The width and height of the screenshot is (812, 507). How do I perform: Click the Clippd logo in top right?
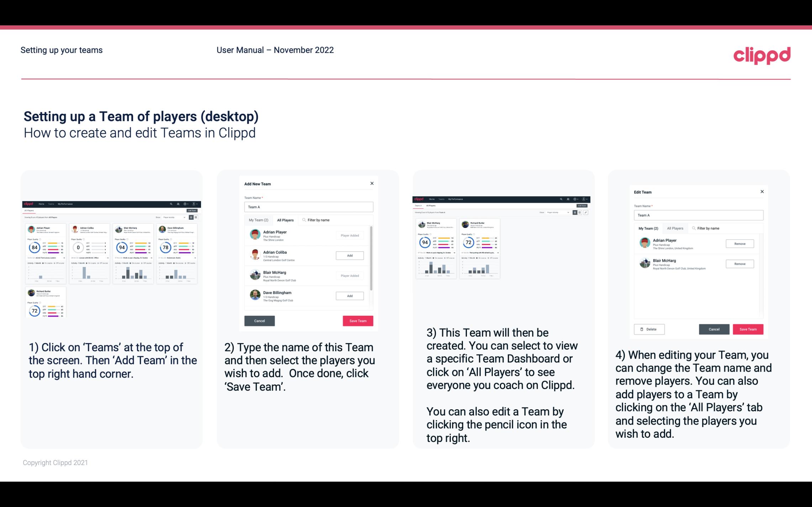click(x=762, y=55)
